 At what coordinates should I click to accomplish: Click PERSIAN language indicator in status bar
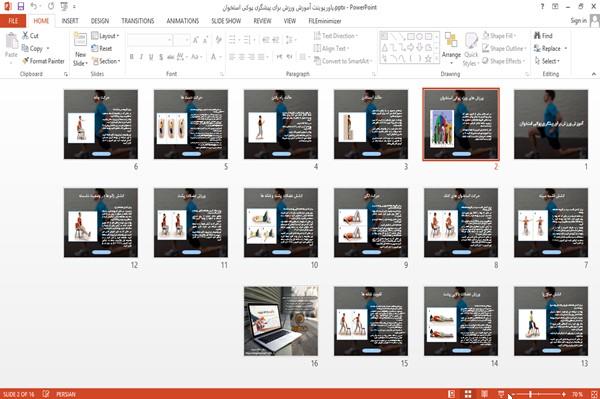[x=66, y=394]
